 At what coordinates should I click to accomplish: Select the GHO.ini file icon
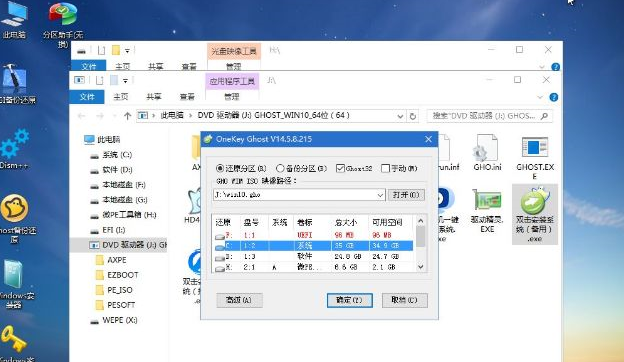487,153
